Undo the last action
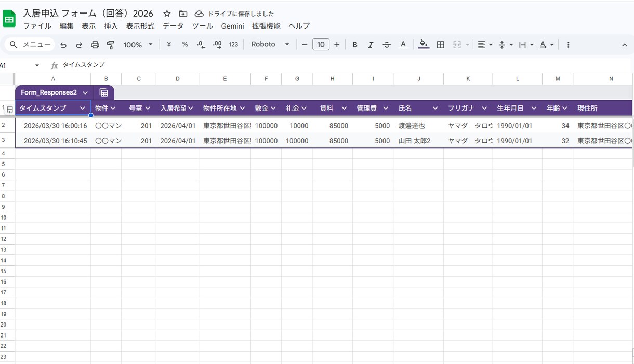 63,45
